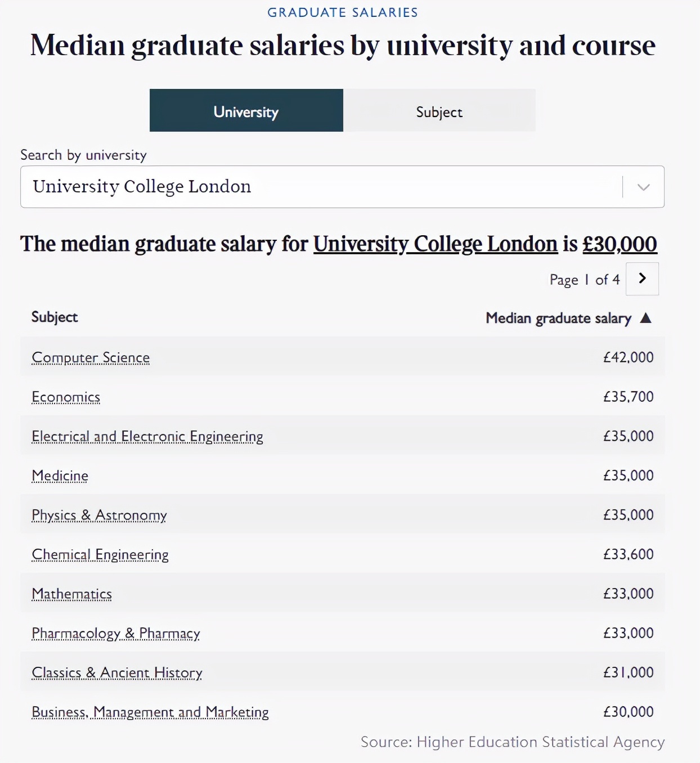This screenshot has height=763, width=700.
Task: Switch to the Subject tab
Action: [439, 111]
